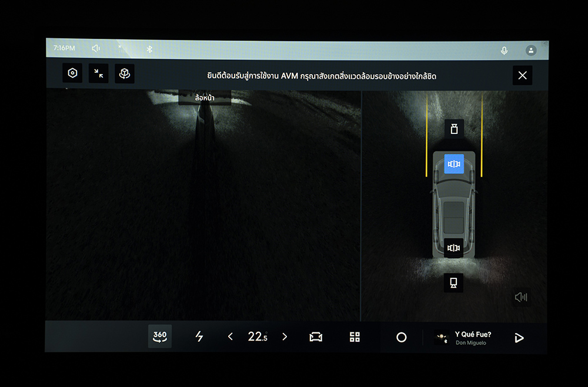Select the rear wheel side camera view
Image resolution: width=588 pixels, height=387 pixels.
454,248
